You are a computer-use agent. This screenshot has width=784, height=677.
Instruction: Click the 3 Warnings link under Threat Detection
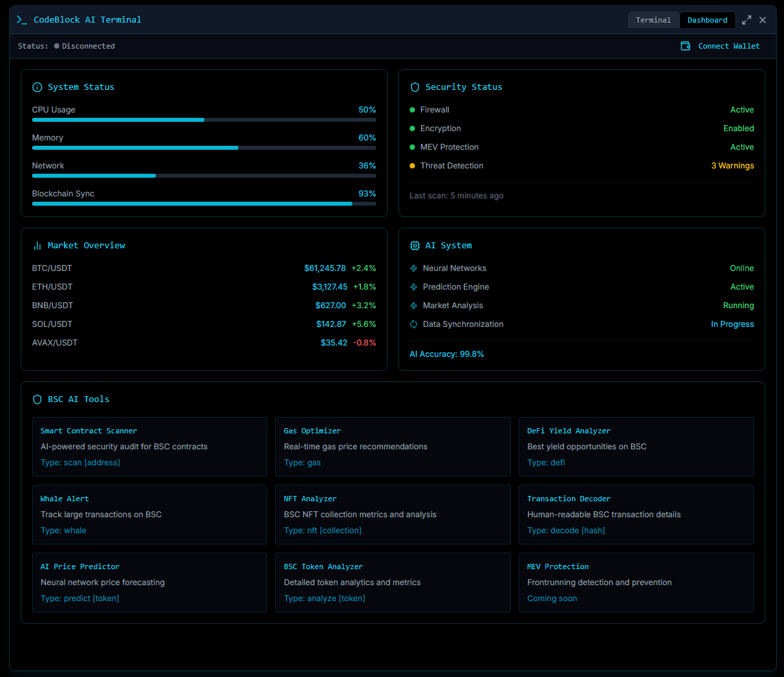(733, 166)
